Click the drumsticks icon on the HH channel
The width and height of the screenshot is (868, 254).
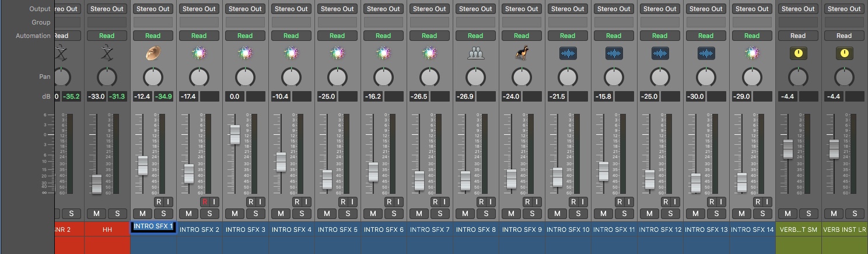107,54
